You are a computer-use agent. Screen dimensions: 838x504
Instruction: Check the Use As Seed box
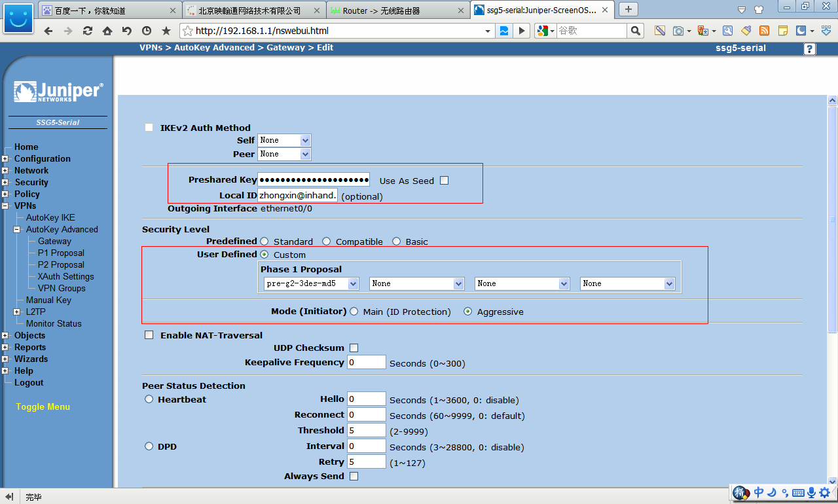point(444,181)
